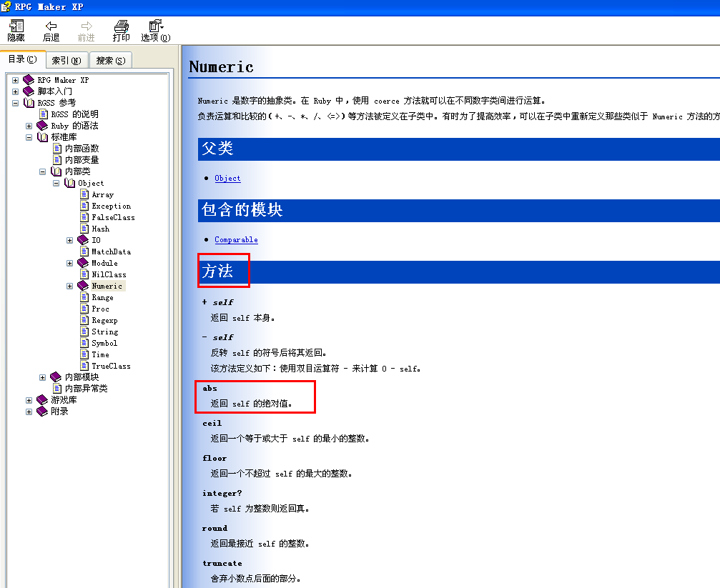Click the Exception page icon

pos(84,206)
